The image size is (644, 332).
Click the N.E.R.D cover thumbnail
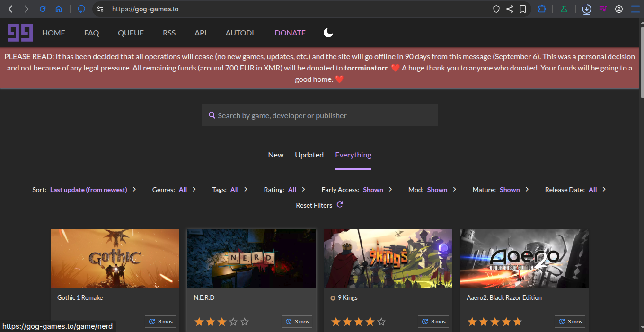[x=251, y=259]
